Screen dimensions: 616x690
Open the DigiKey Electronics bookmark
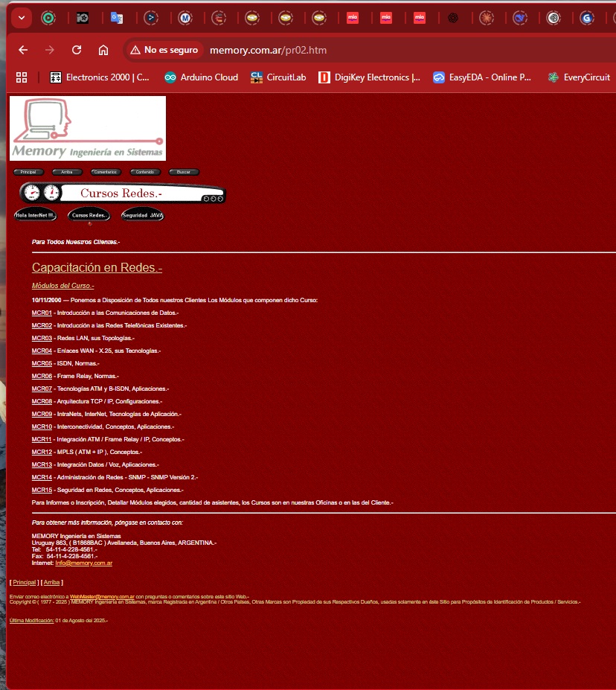(x=369, y=77)
